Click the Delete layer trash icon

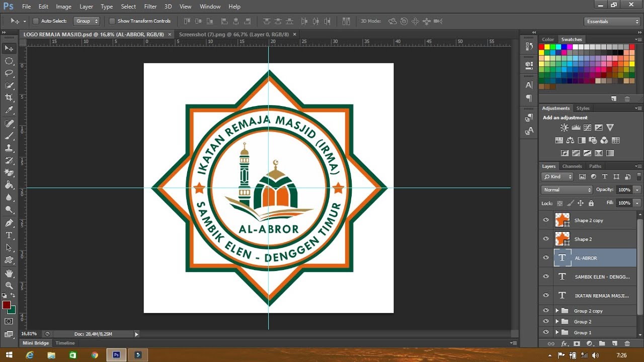627,343
